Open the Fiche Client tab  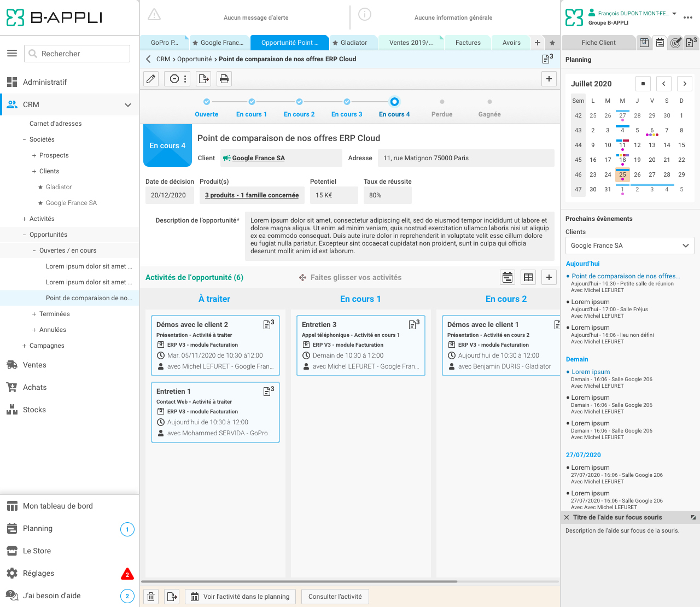pos(598,43)
